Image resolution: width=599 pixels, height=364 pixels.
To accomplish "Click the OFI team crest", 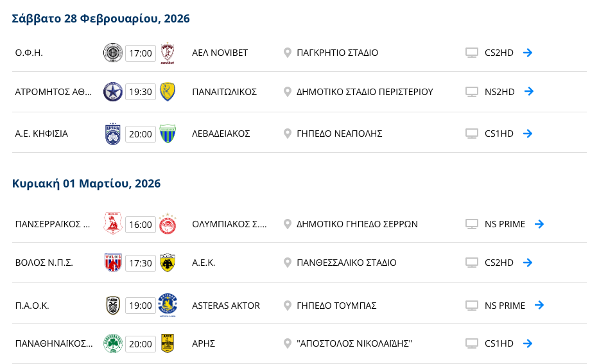I will (113, 53).
